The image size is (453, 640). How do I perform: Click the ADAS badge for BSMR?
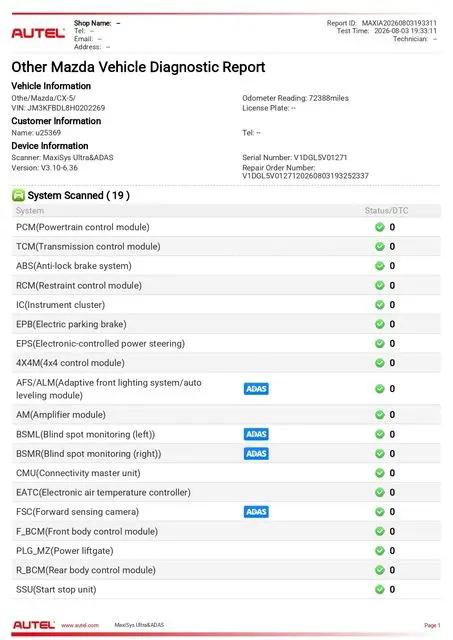[256, 453]
